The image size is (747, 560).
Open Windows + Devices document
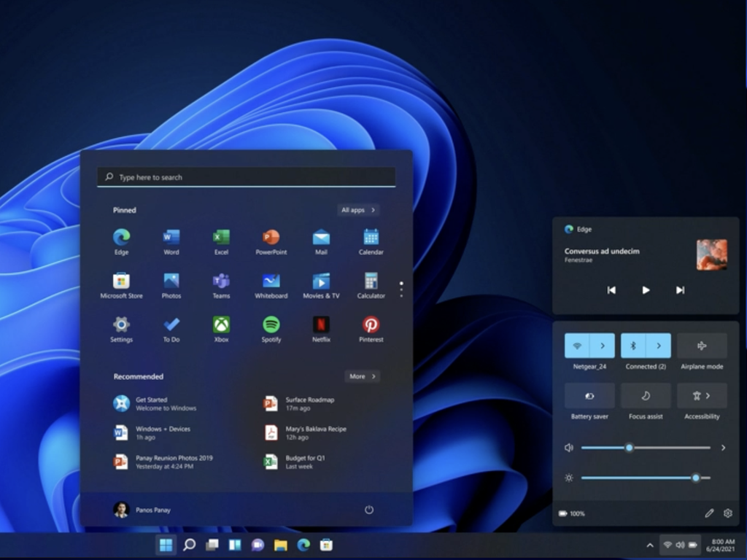[152, 433]
